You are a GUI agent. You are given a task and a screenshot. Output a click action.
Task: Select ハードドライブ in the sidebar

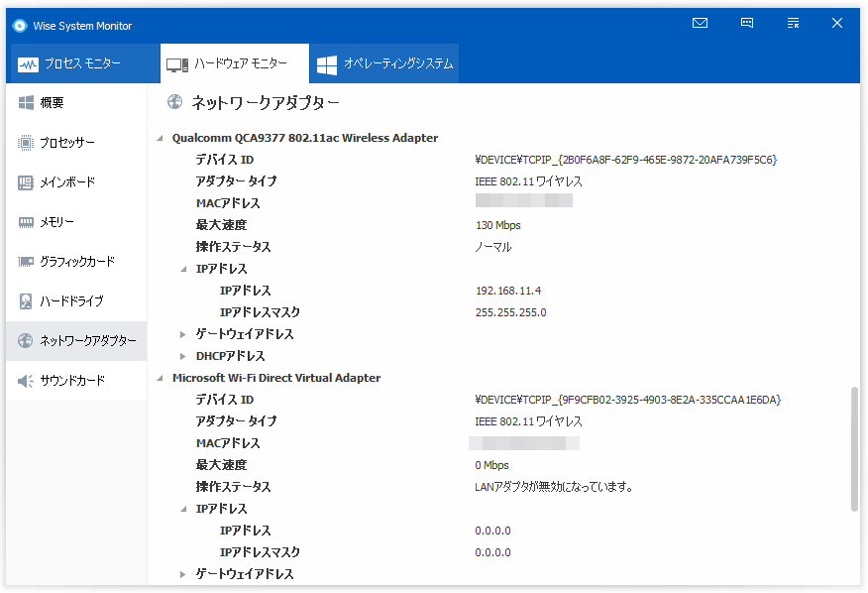click(76, 300)
